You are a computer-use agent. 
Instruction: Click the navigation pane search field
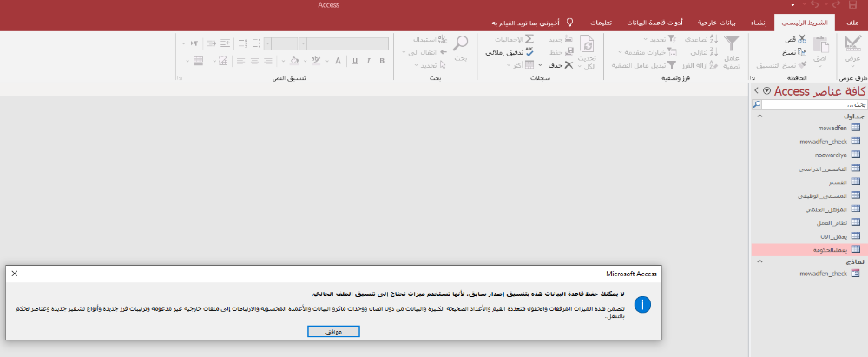(x=812, y=104)
